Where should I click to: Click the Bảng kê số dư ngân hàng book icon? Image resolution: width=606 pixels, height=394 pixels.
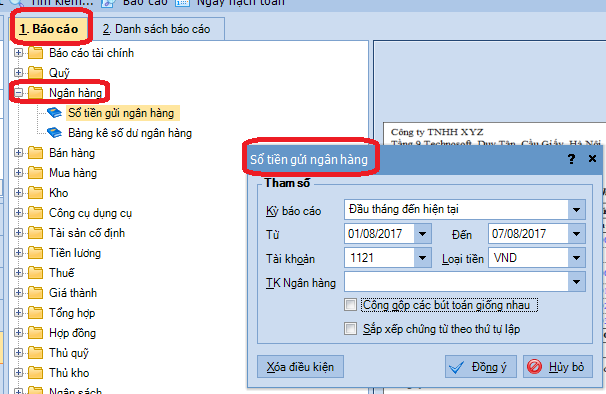54,133
